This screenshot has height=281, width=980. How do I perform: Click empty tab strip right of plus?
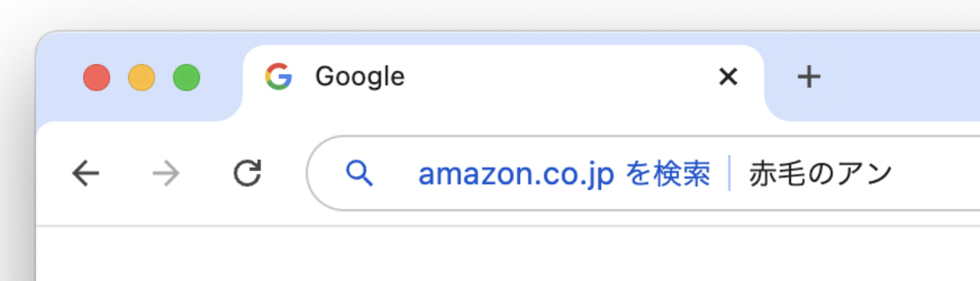pyautogui.click(x=905, y=75)
